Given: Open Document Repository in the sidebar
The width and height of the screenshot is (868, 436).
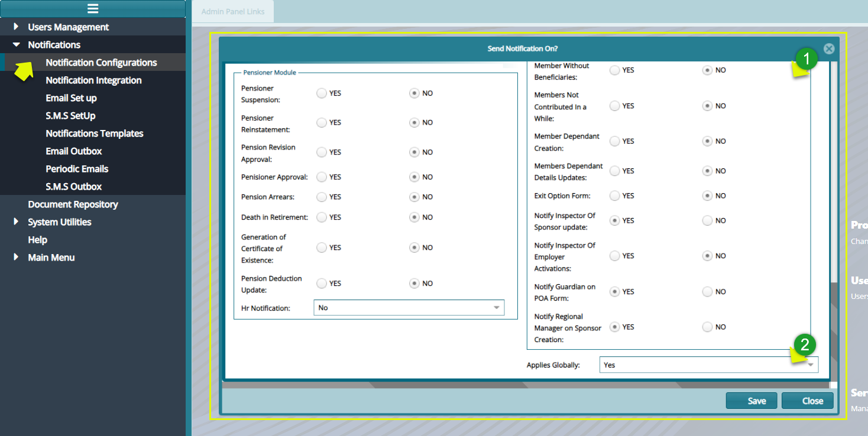Looking at the screenshot, I should [x=72, y=204].
